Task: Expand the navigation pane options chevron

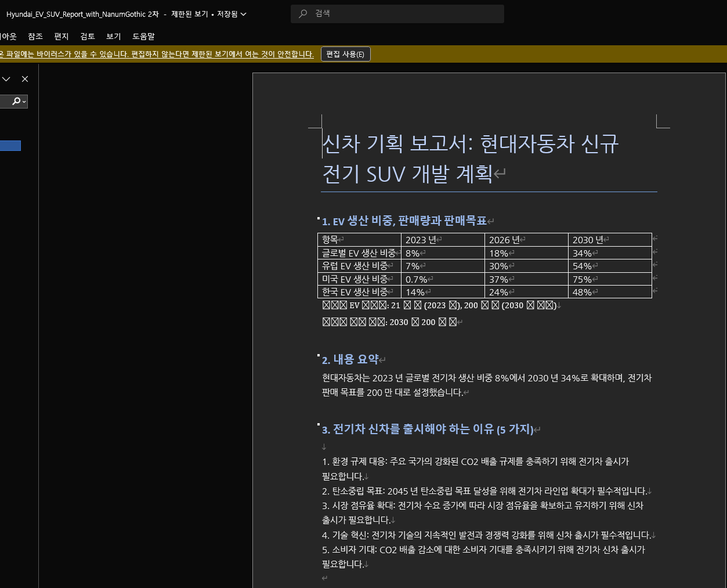Action: (6, 79)
